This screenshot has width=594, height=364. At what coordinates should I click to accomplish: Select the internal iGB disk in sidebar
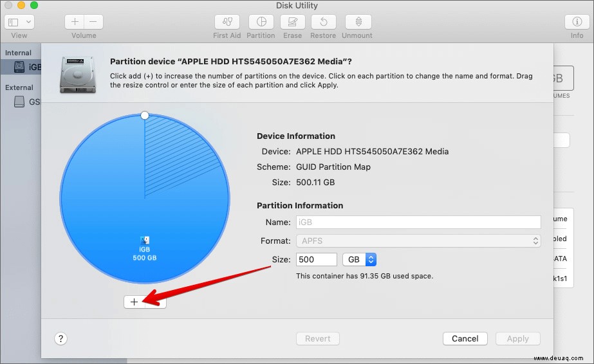(x=21, y=67)
